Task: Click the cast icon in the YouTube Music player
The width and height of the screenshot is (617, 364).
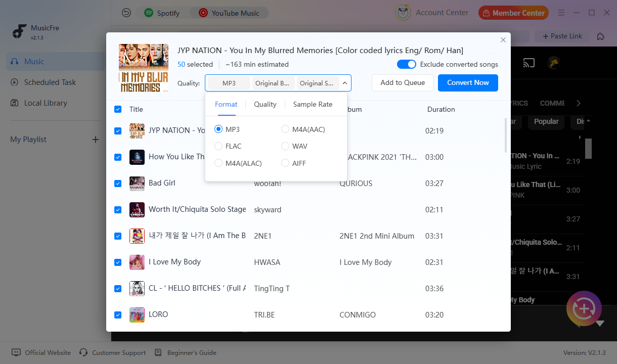Action: pos(528,63)
